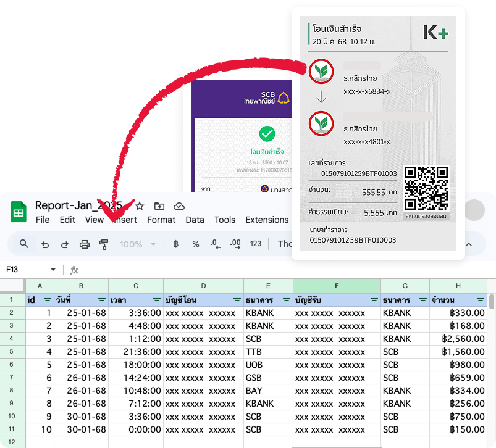Open the filter on the บัญชีโอน column
This screenshot has width=496, height=448.
(x=237, y=300)
